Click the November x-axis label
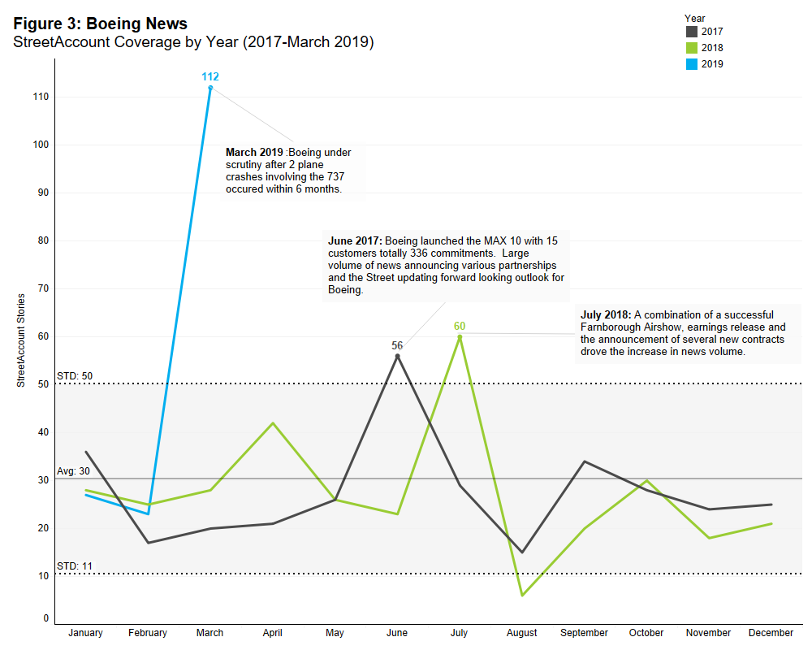Viewport: 812px width, 650px height. pyautogui.click(x=708, y=633)
